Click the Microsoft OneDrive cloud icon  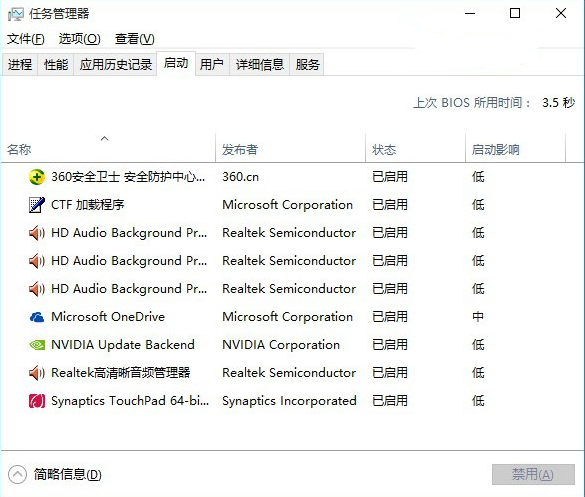(x=37, y=317)
